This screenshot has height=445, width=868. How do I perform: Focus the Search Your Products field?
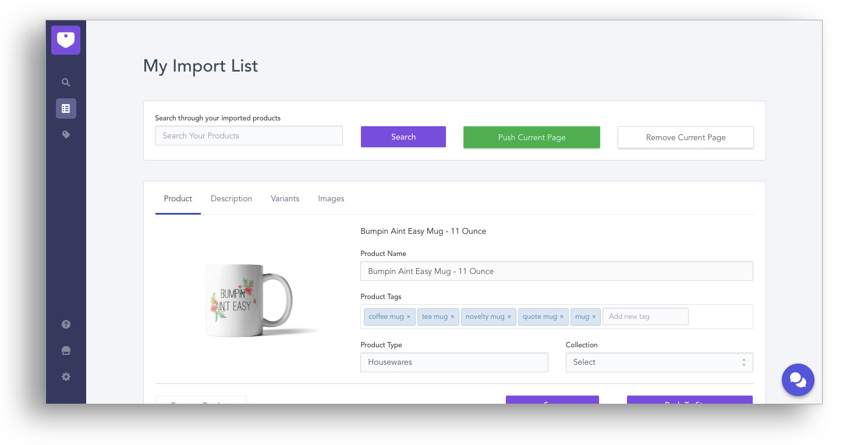click(249, 136)
